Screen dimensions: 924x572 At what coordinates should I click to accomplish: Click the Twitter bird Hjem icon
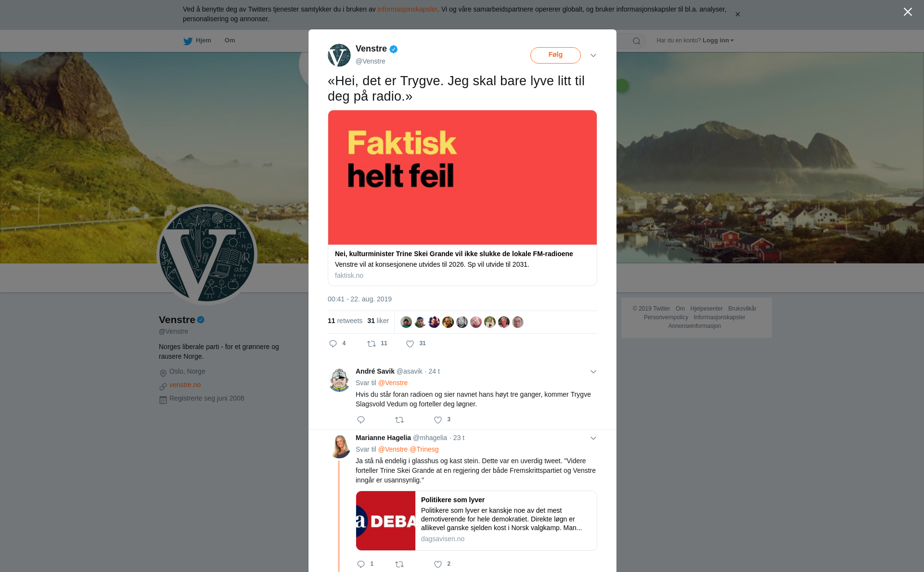pyautogui.click(x=188, y=41)
